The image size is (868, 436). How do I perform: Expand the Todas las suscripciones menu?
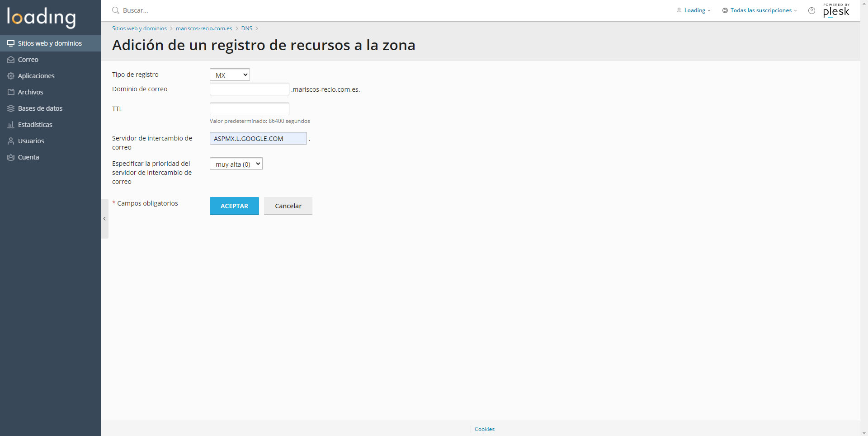[x=760, y=10]
